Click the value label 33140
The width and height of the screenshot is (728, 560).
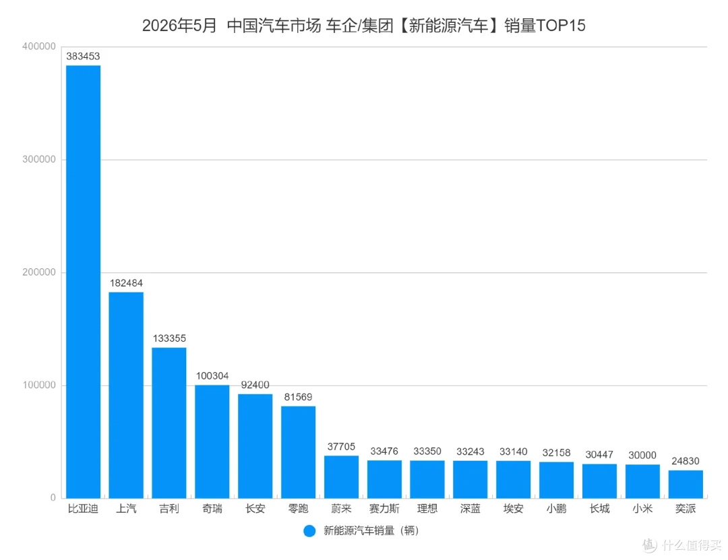point(514,452)
